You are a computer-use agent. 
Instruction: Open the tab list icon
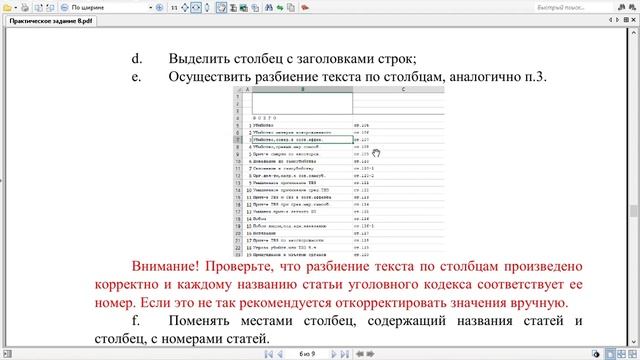coord(626,20)
